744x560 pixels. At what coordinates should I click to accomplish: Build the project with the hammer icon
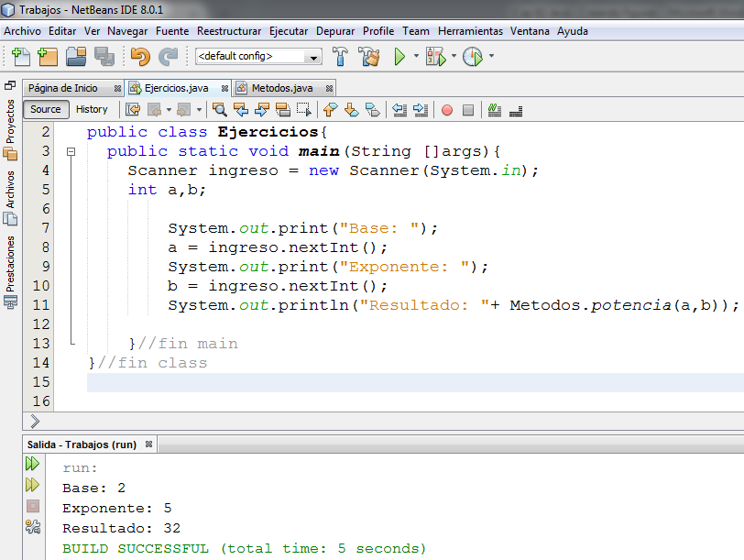tap(339, 56)
